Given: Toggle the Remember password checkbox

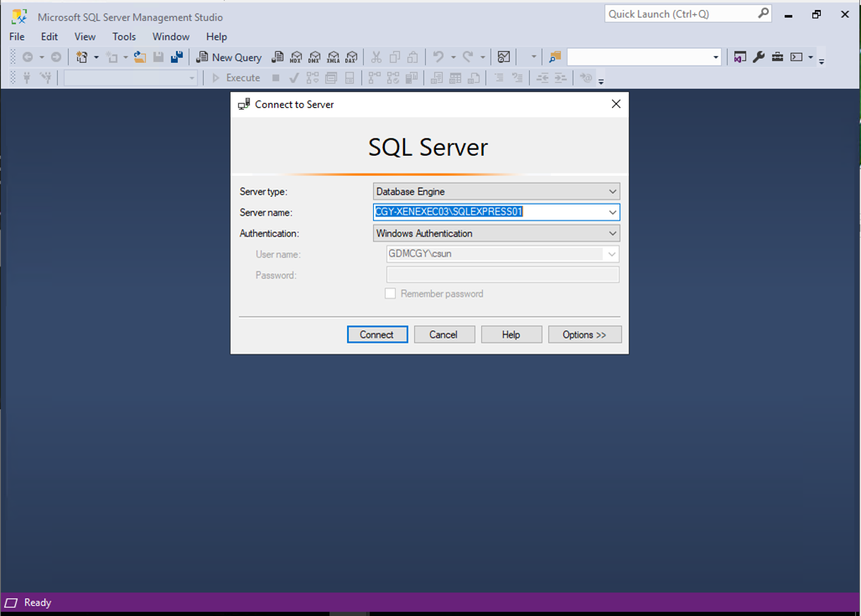Looking at the screenshot, I should [391, 293].
